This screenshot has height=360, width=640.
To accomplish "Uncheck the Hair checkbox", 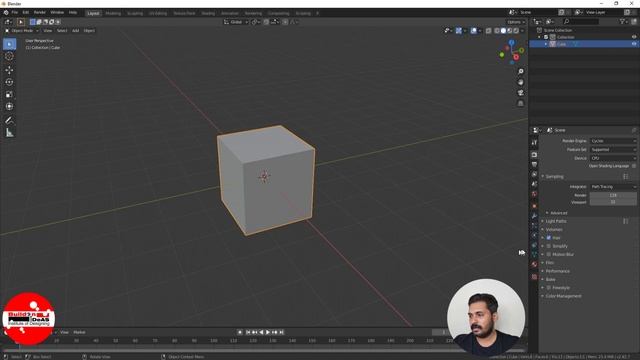I will [x=549, y=238].
